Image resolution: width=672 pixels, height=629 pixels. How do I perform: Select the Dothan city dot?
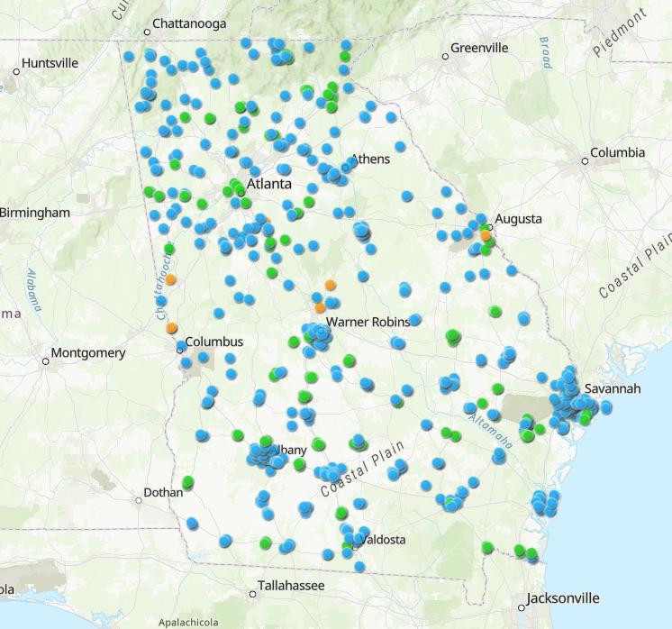coord(139,500)
